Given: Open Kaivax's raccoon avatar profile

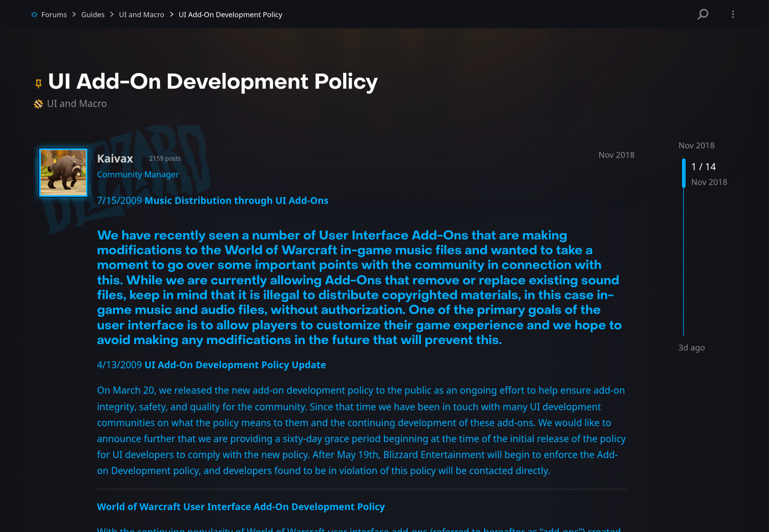Looking at the screenshot, I should 63,173.
